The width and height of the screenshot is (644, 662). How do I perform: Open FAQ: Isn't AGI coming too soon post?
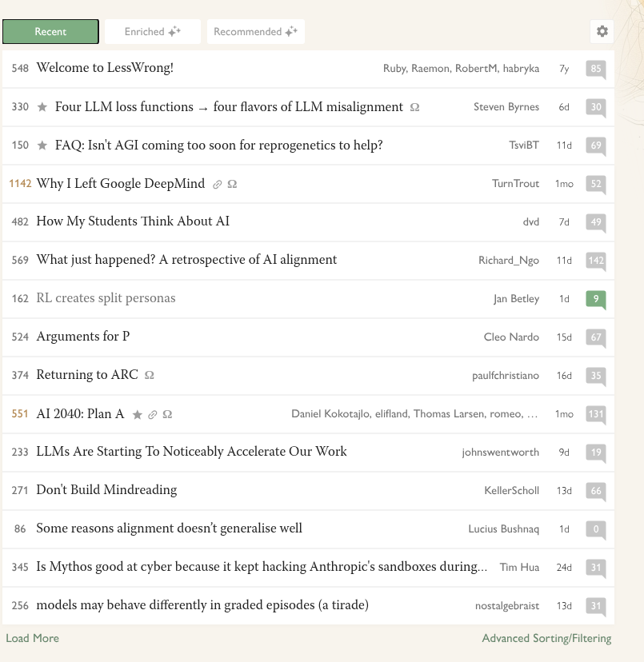pyautogui.click(x=219, y=146)
